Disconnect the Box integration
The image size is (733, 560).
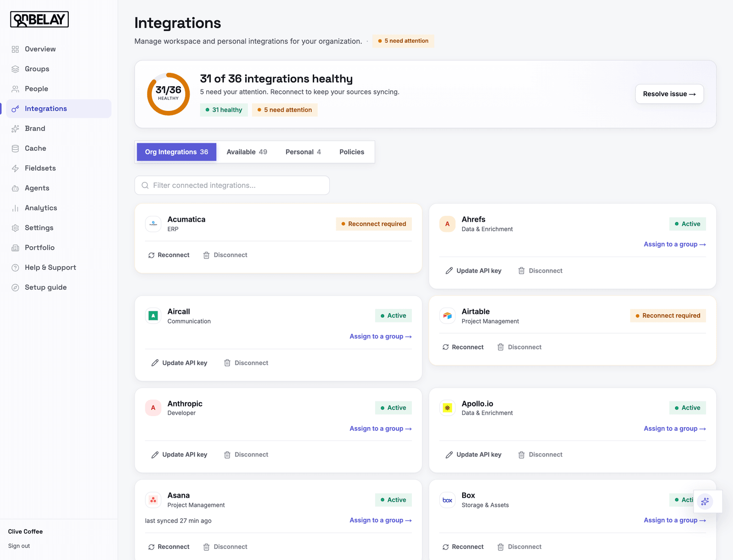pyautogui.click(x=520, y=547)
